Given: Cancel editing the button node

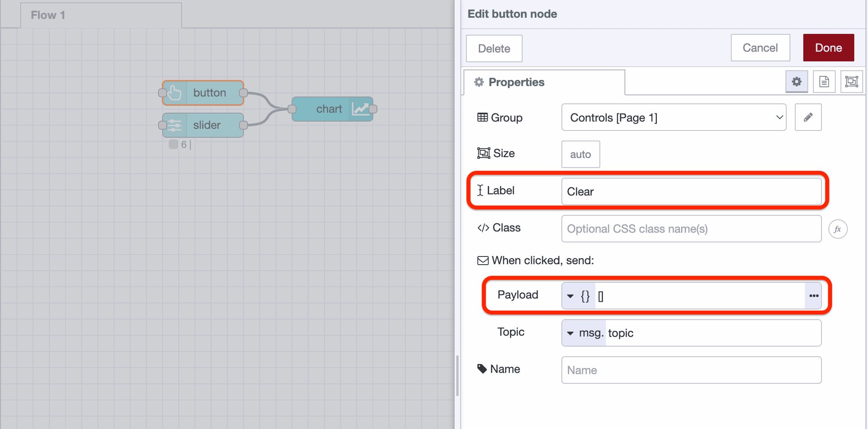Looking at the screenshot, I should pos(760,47).
